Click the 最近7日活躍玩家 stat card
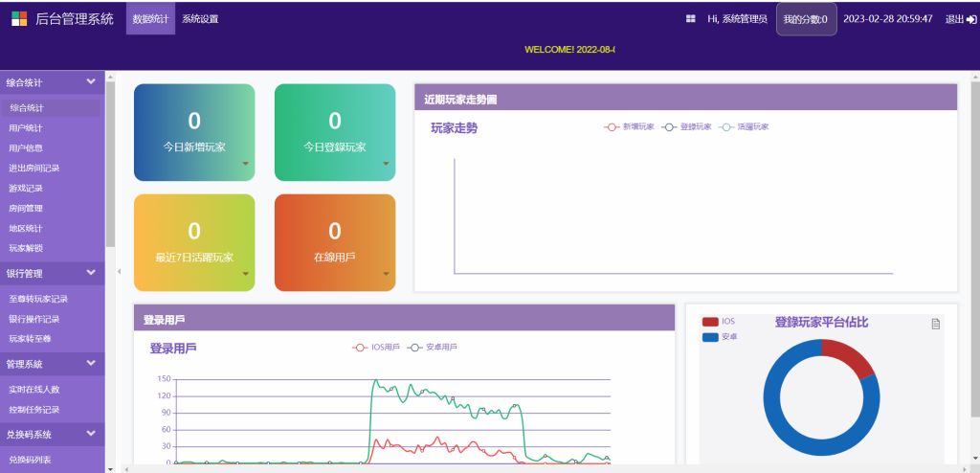Image resolution: width=980 pixels, height=473 pixels. pyautogui.click(x=194, y=243)
